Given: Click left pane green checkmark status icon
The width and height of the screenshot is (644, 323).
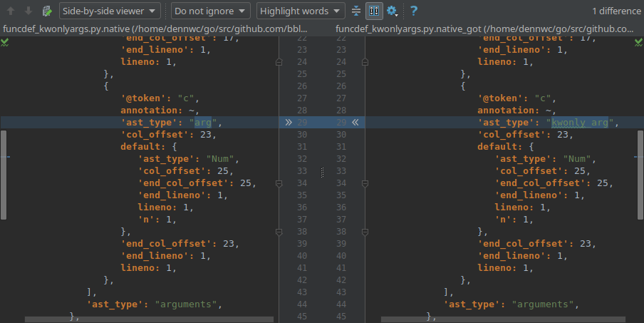Looking at the screenshot, I should [4, 42].
